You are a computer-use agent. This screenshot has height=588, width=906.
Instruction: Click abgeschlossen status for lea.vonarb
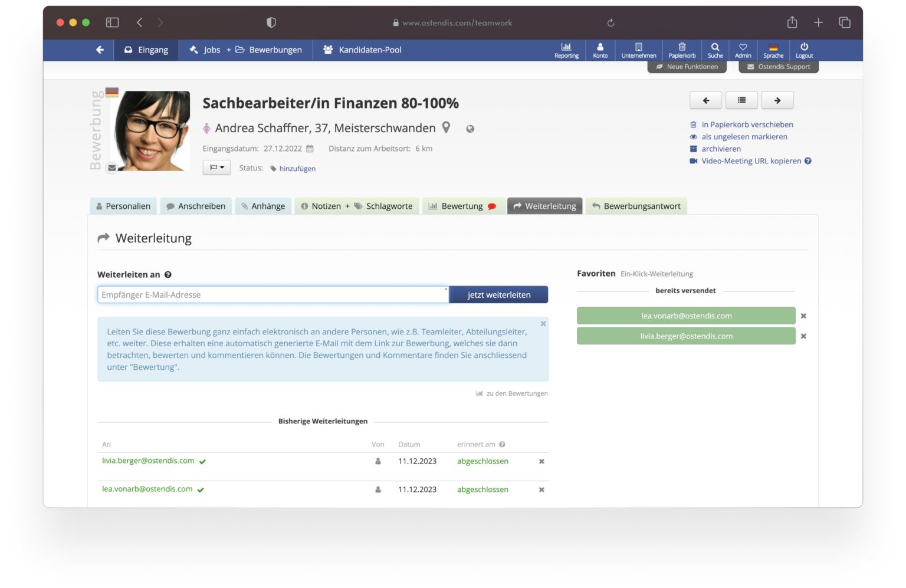(x=482, y=490)
